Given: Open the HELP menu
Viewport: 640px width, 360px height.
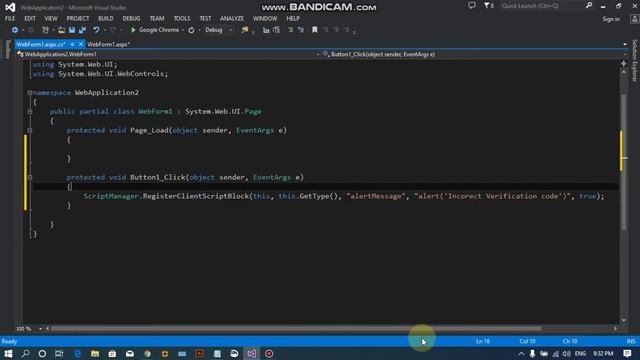Looking at the screenshot, I should pos(293,18).
